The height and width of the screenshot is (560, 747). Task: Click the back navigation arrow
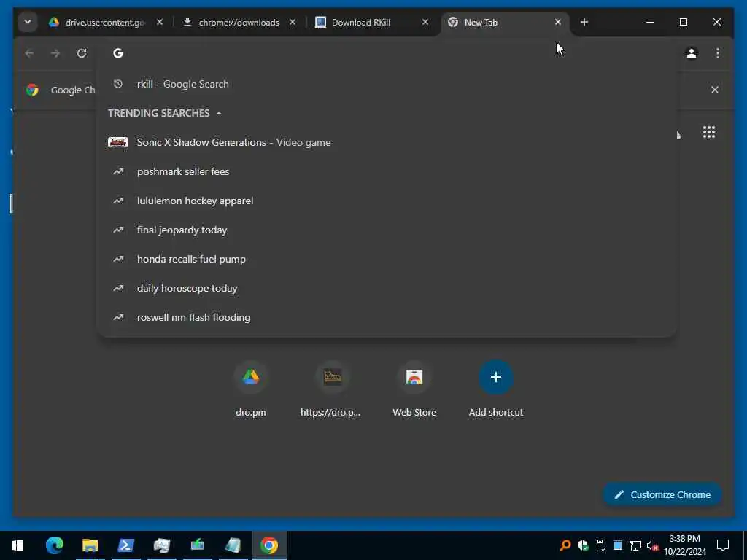[29, 53]
